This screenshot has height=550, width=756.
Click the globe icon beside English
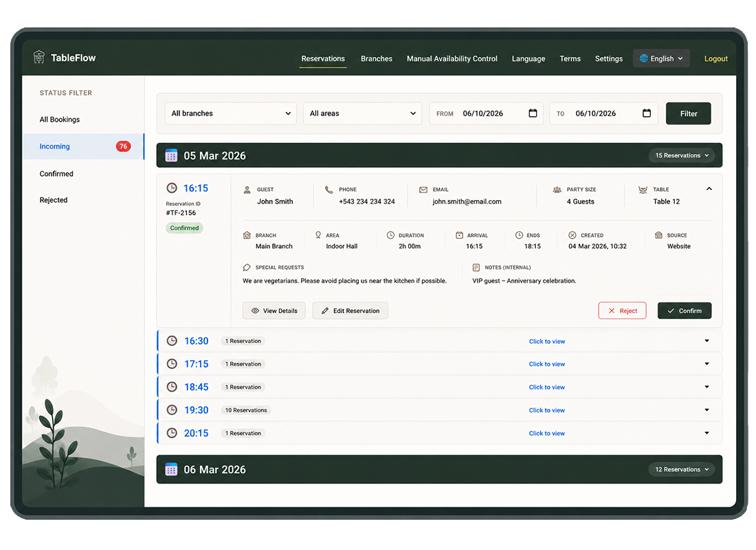click(x=644, y=58)
